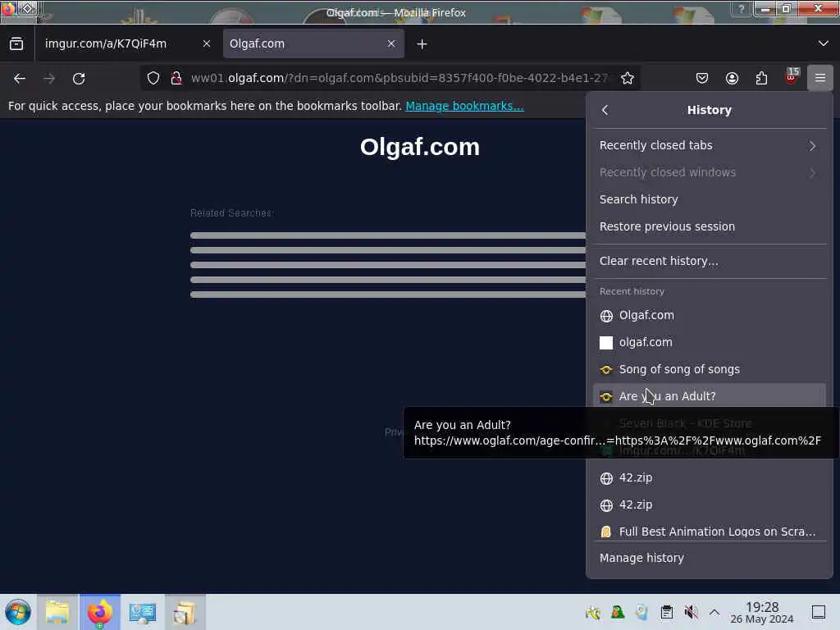Screen dimensions: 840x630
Task: Click the window help question mark button
Action: click(742, 9)
